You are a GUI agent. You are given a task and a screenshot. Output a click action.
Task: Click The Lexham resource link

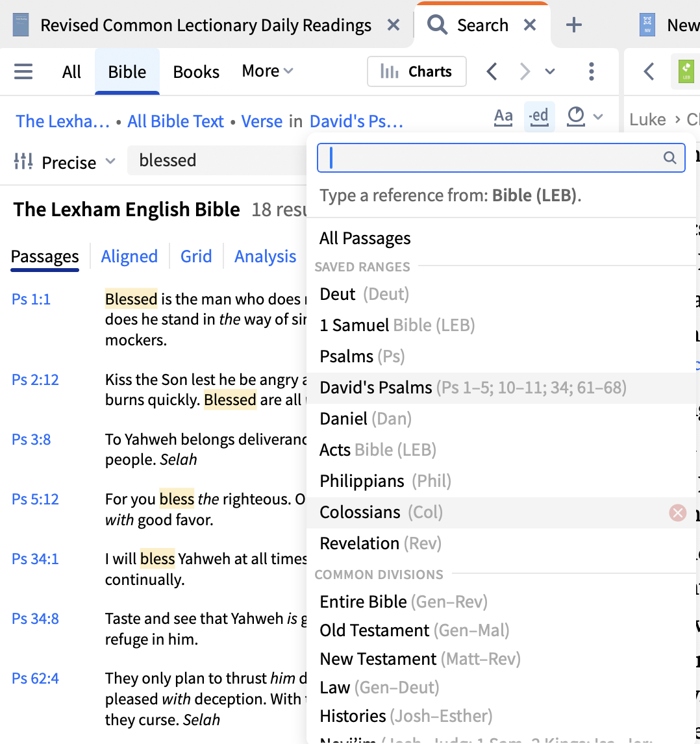tap(62, 121)
